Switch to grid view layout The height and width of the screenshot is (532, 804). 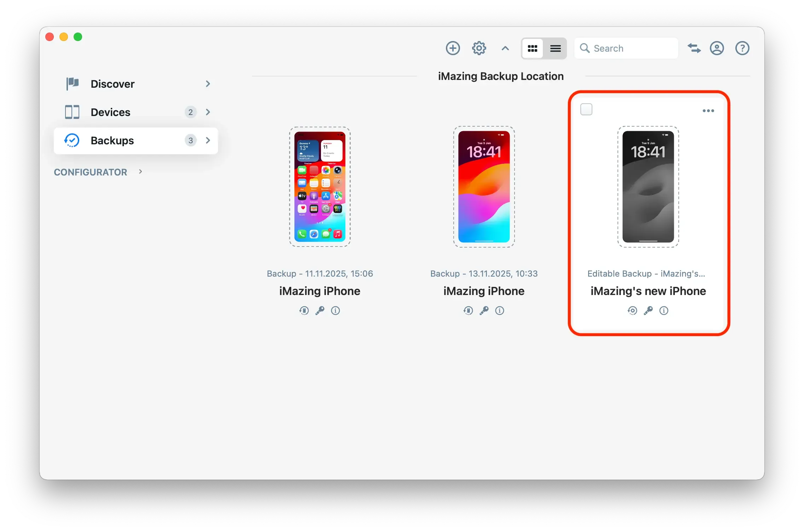pos(533,48)
